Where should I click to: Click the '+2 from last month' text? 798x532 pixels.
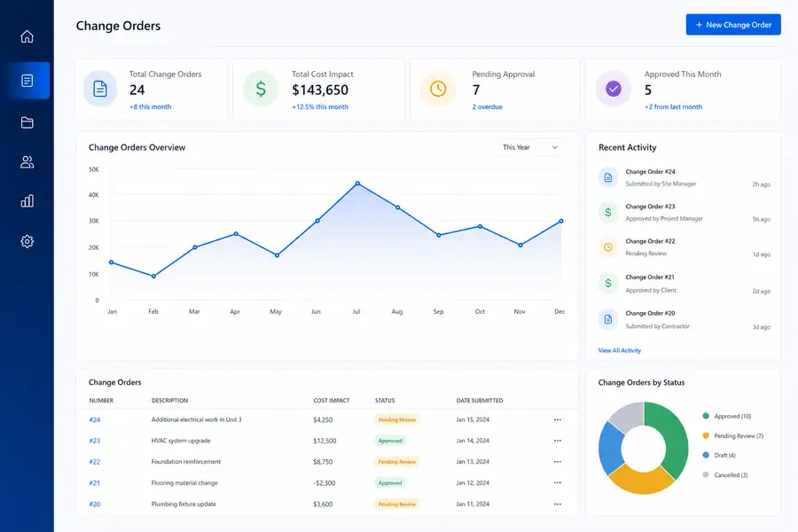(673, 107)
